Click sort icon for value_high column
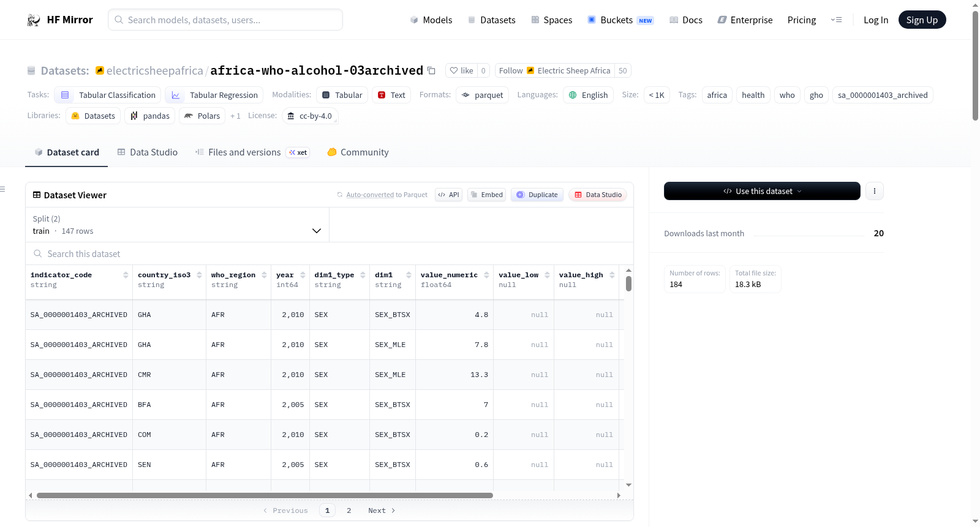980x527 pixels. coord(612,275)
